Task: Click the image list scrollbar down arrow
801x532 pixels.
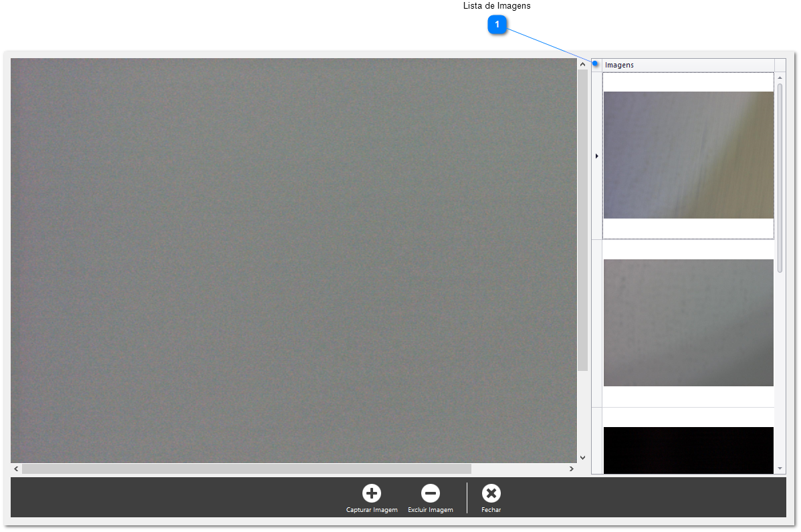Action: (x=780, y=469)
